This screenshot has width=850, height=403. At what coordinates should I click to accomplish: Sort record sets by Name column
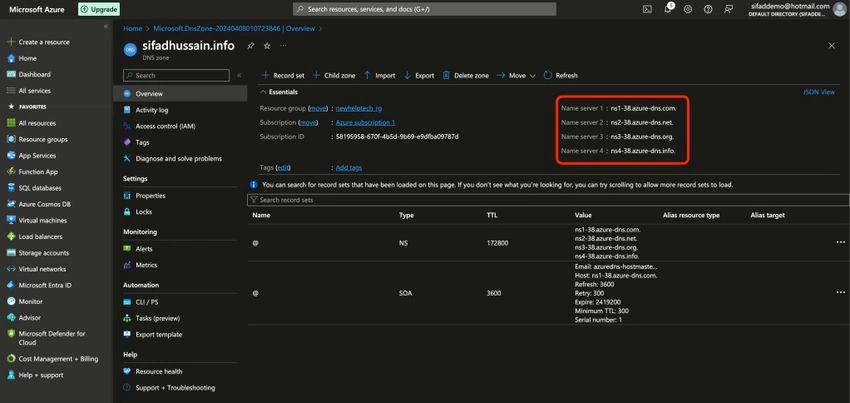click(x=261, y=215)
